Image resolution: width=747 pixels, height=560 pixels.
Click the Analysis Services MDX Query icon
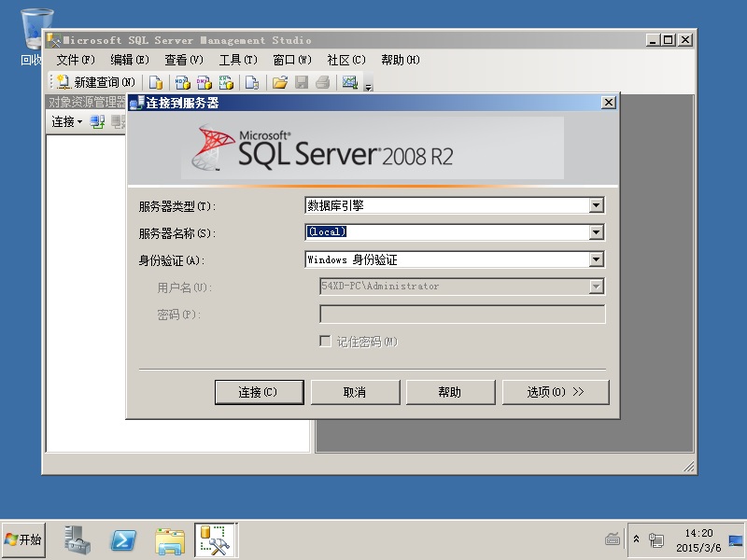pos(183,82)
